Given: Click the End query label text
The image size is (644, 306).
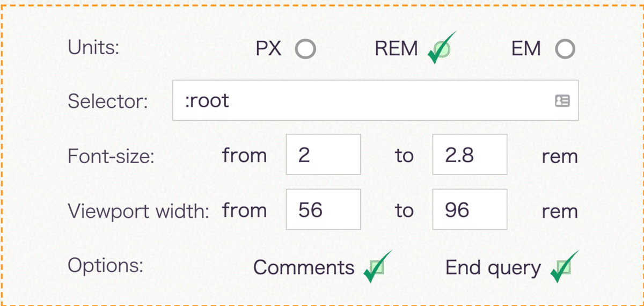Looking at the screenshot, I should pyautogui.click(x=493, y=267).
